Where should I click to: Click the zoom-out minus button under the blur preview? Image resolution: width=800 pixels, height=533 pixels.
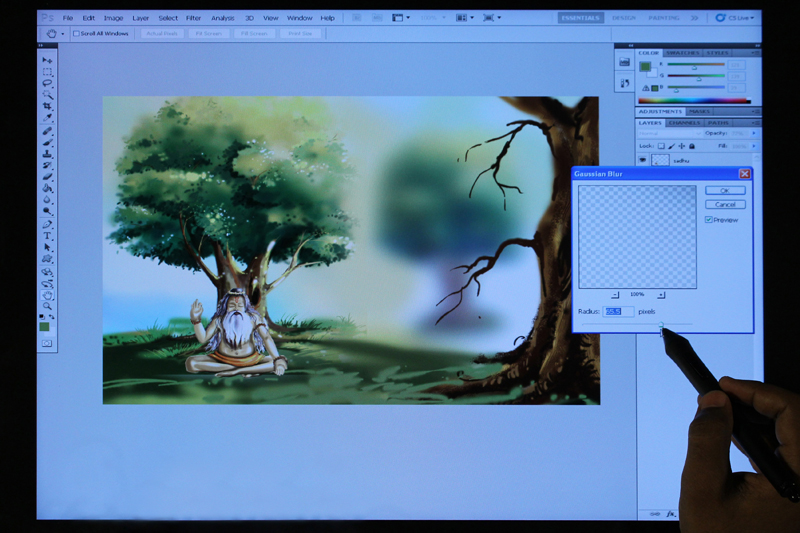[614, 295]
